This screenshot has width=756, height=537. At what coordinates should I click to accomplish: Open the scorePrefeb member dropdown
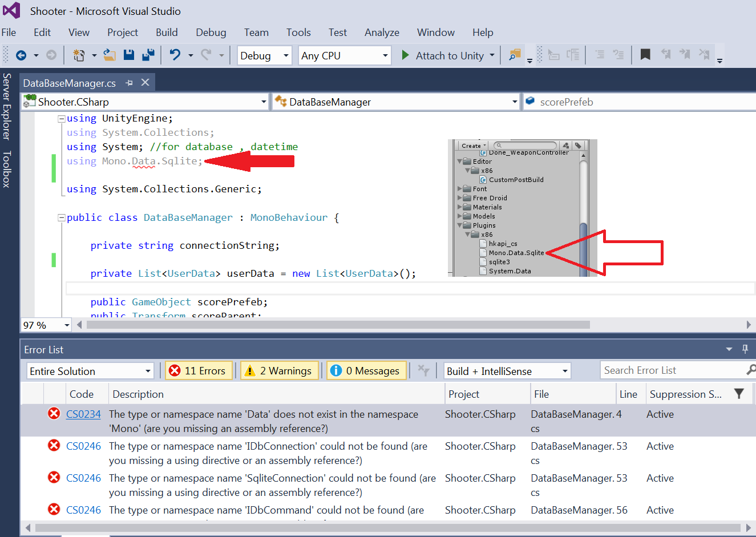pos(639,102)
